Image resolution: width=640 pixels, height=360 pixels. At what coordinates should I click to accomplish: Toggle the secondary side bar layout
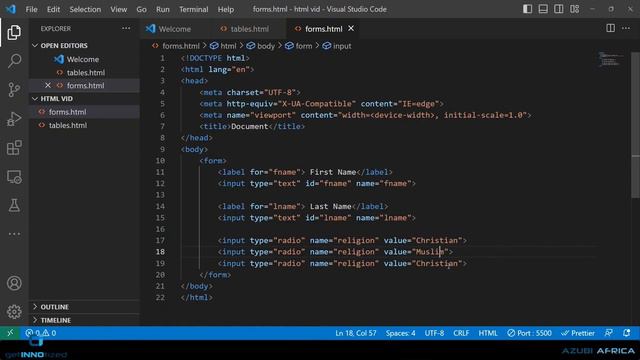[x=558, y=9]
